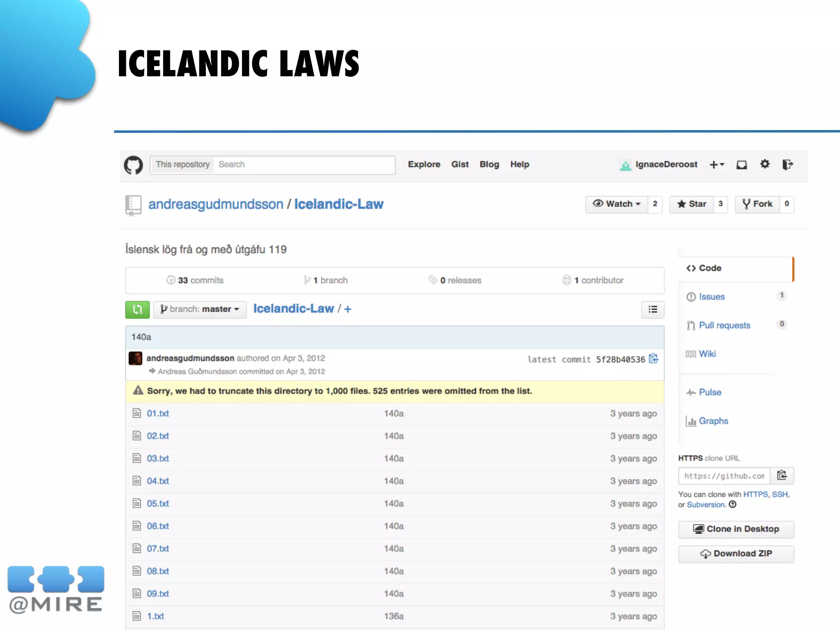Open Explore in top navigation
840x630 pixels.
tap(424, 164)
